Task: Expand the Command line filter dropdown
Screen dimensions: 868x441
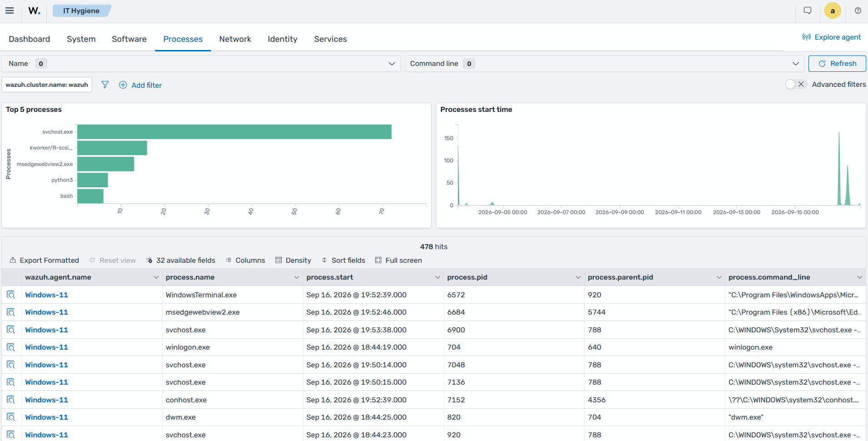Action: pyautogui.click(x=604, y=64)
